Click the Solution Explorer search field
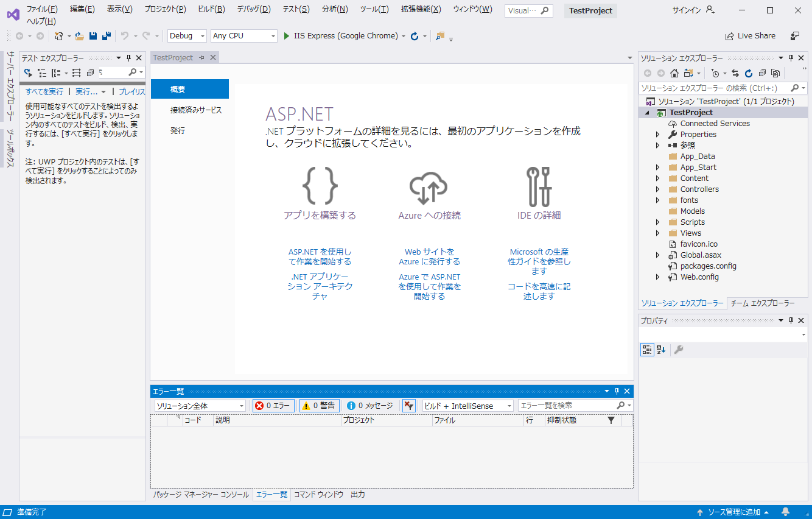 pyautogui.click(x=713, y=88)
